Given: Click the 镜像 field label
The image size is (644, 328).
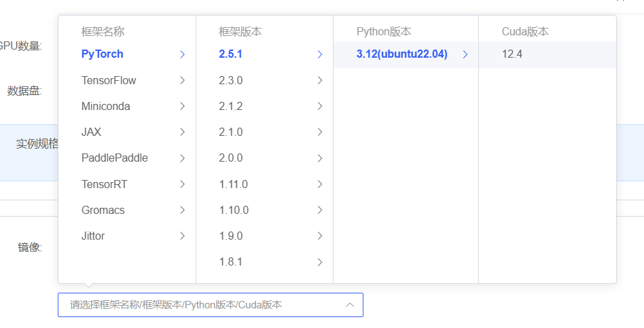Looking at the screenshot, I should 30,247.
